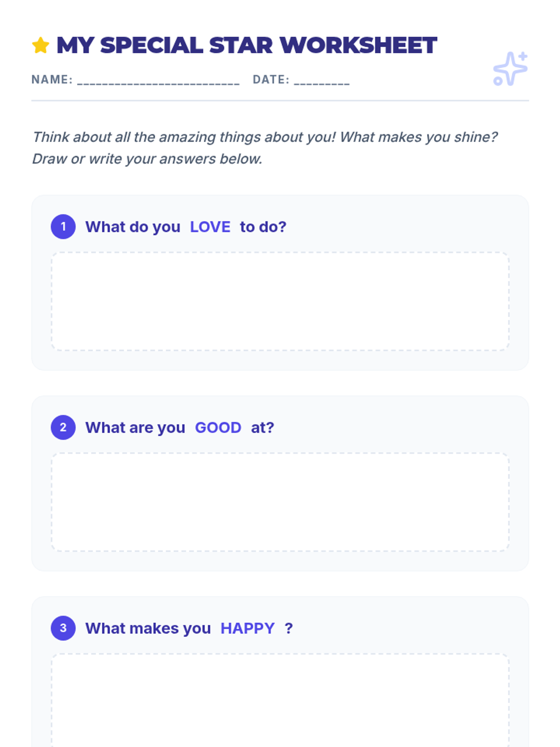
Task: Click the answer box under LOVE question
Action: 280,301
